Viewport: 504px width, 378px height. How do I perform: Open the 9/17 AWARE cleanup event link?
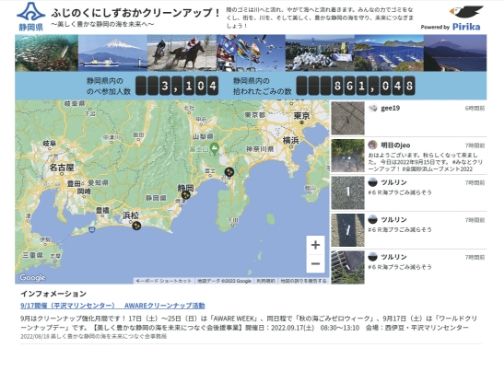(x=113, y=306)
